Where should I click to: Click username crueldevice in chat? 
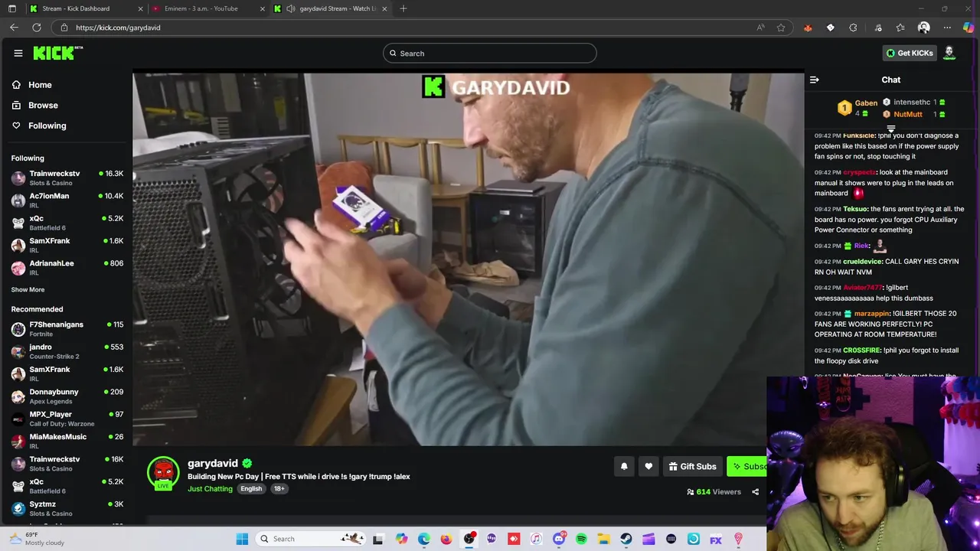[x=863, y=262]
